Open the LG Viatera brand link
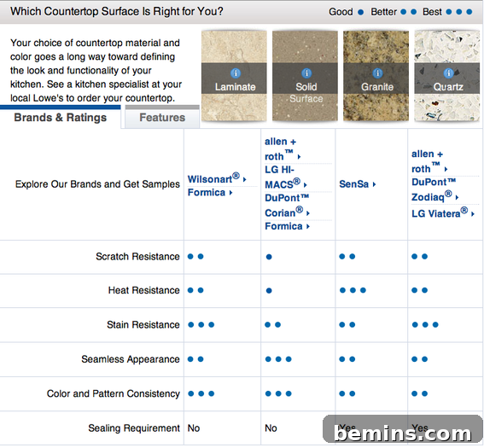Screen dimensions: 484x448 [x=443, y=212]
